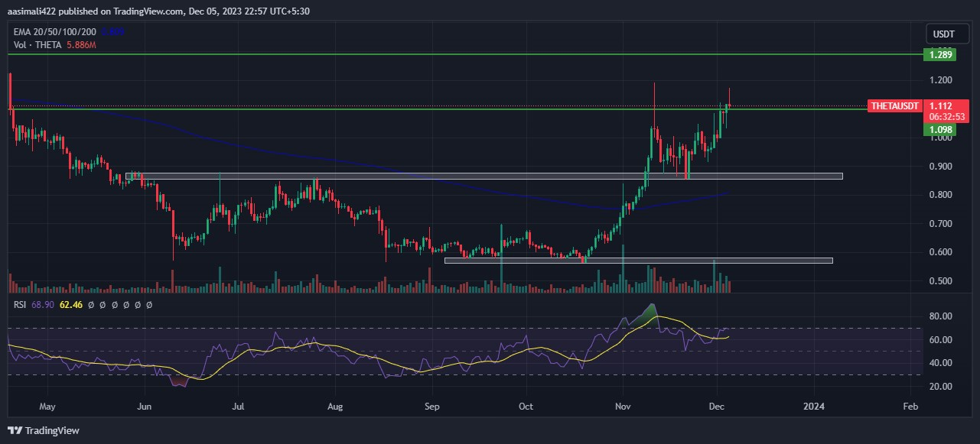The image size is (980, 444).
Task: Click Dec on the time axis
Action: pyautogui.click(x=717, y=407)
